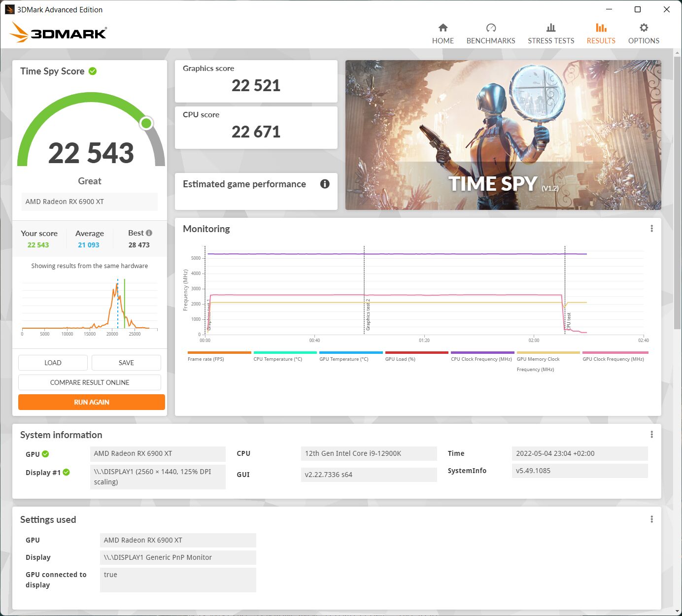
Task: Click the Graphics test 2 timeline marker
Action: (365, 291)
